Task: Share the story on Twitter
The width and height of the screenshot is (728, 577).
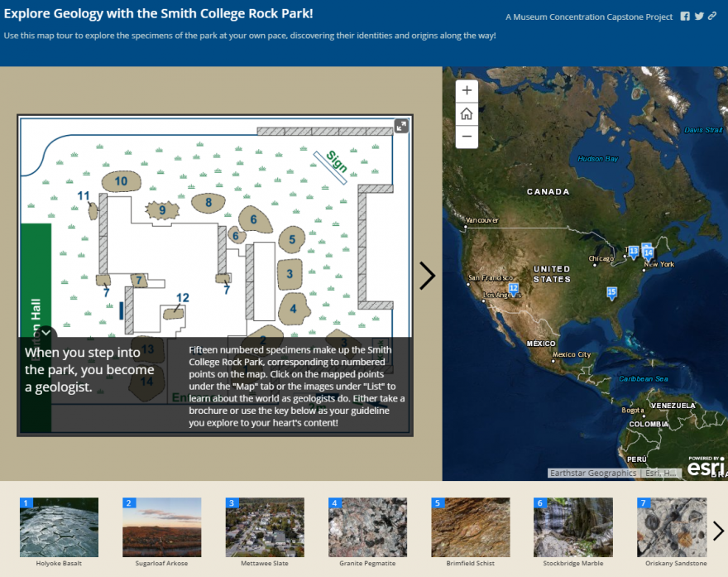Action: [x=699, y=17]
